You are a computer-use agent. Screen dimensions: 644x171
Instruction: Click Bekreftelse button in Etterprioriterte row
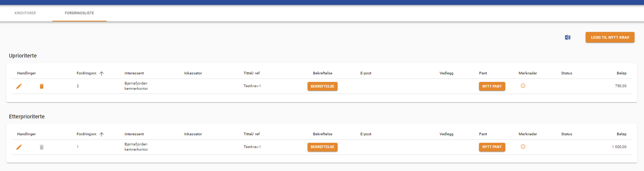point(322,147)
